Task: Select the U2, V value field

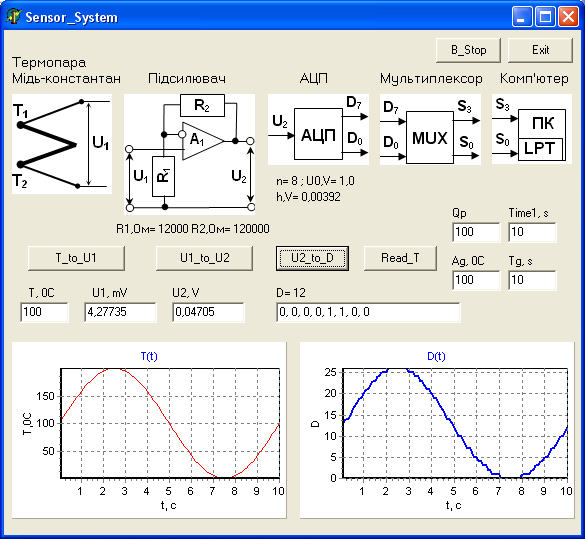Action: 209,312
